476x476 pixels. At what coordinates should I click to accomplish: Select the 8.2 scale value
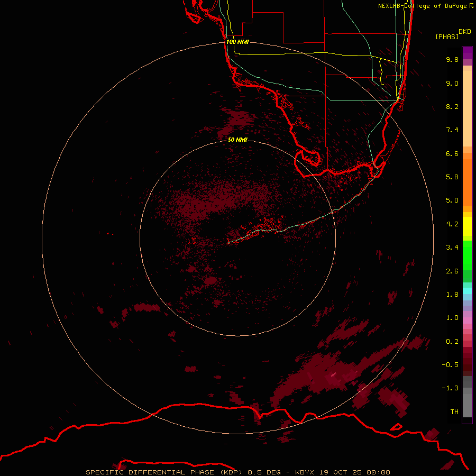pyautogui.click(x=452, y=106)
